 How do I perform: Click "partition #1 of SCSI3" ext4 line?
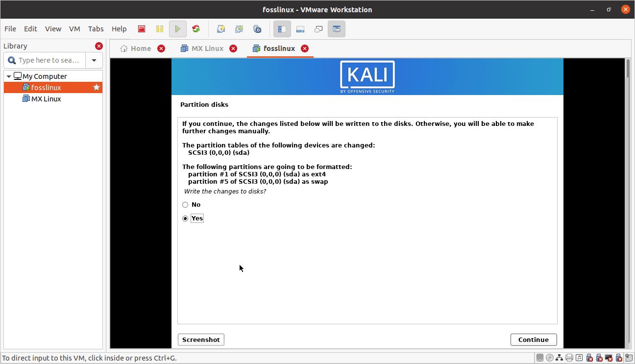[x=257, y=174]
